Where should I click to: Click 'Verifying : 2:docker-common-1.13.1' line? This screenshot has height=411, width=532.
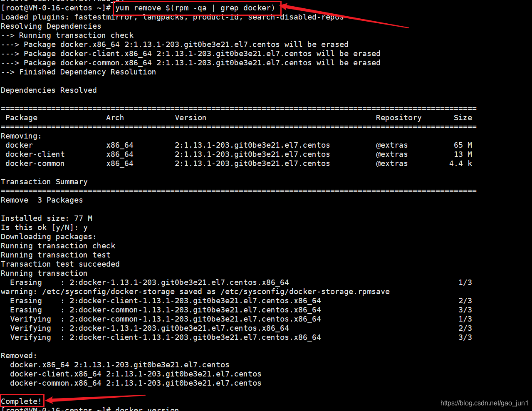click(x=241, y=319)
